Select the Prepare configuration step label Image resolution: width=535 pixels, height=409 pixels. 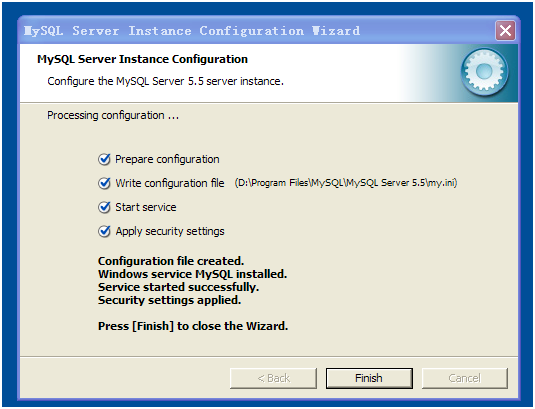point(167,159)
